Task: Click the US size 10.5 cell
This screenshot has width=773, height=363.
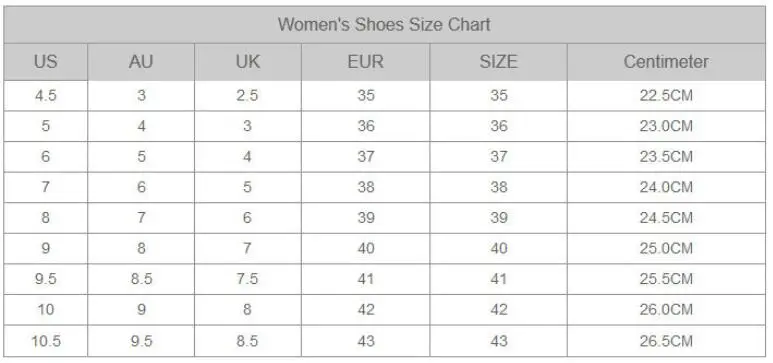Action: [46, 341]
